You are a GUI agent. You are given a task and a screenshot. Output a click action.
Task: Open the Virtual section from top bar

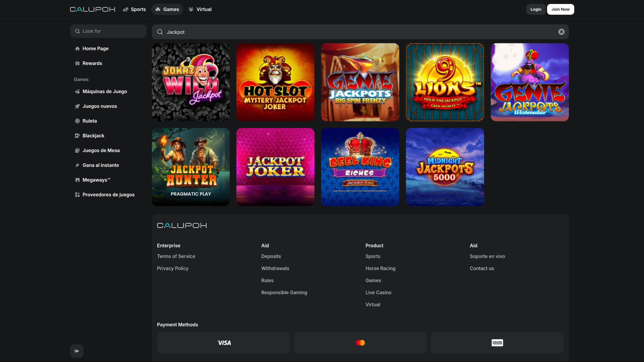tap(200, 9)
